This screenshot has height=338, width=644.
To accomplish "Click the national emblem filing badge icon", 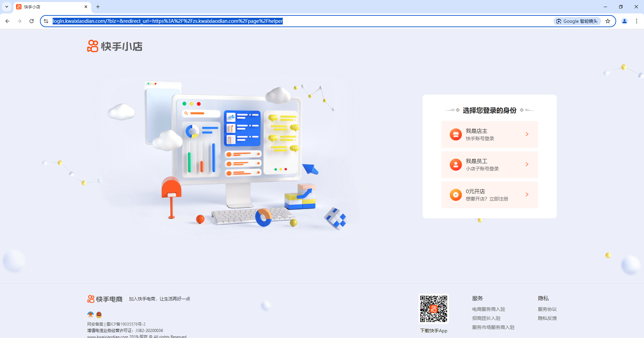I will click(91, 315).
